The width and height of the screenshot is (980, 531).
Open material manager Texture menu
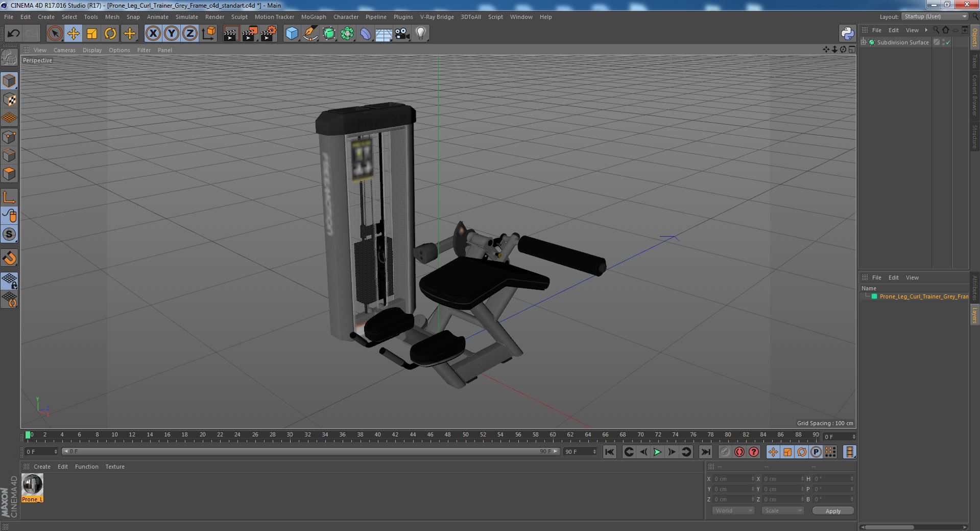115,467
